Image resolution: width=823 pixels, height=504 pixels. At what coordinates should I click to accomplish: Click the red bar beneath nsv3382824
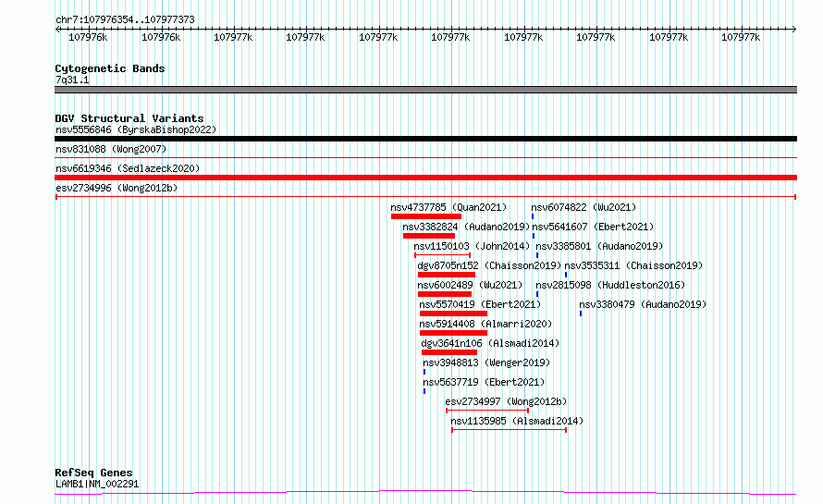coord(429,236)
